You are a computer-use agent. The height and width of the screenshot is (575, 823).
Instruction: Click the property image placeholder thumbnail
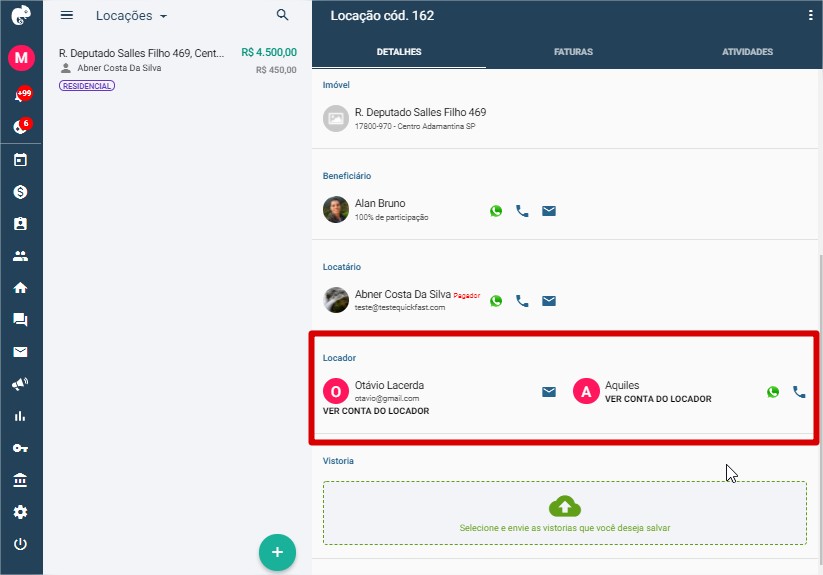pos(336,119)
